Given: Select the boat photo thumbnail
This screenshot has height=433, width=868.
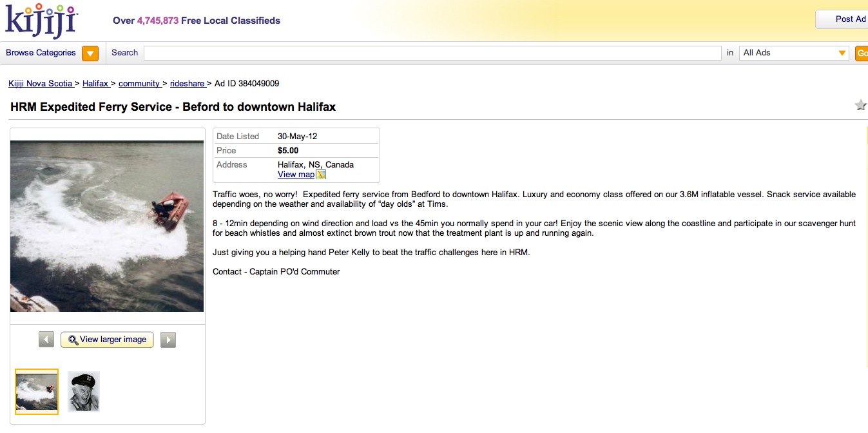Looking at the screenshot, I should pos(37,391).
